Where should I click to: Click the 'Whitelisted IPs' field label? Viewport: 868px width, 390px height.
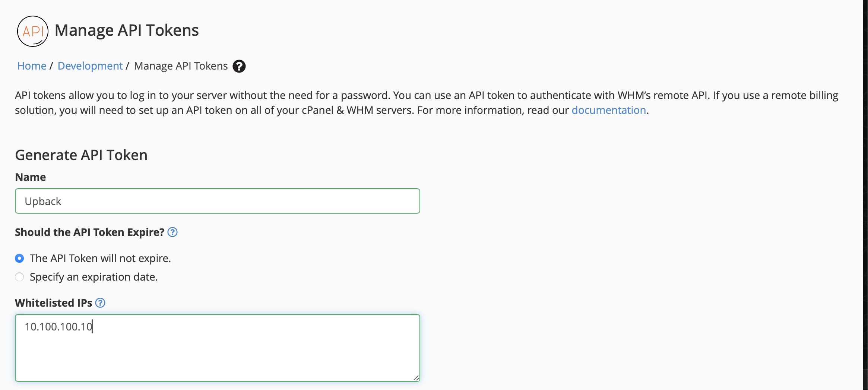pos(53,303)
